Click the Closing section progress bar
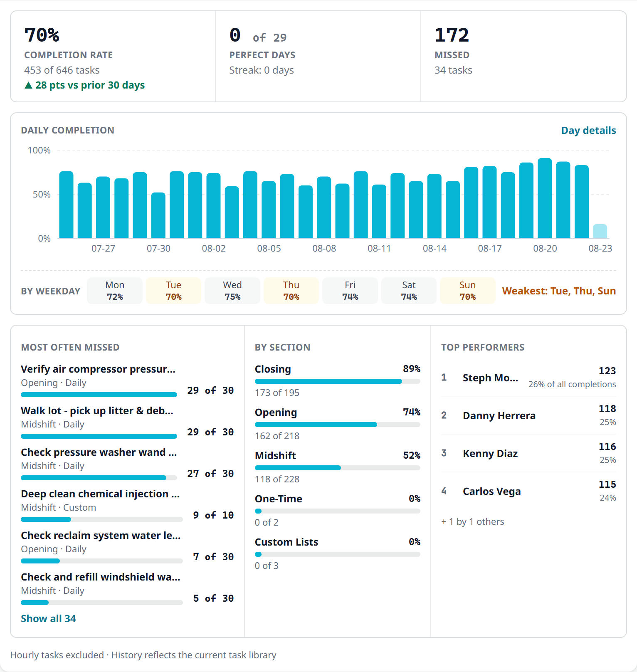Viewport: 637px width, 672px height. 338,381
